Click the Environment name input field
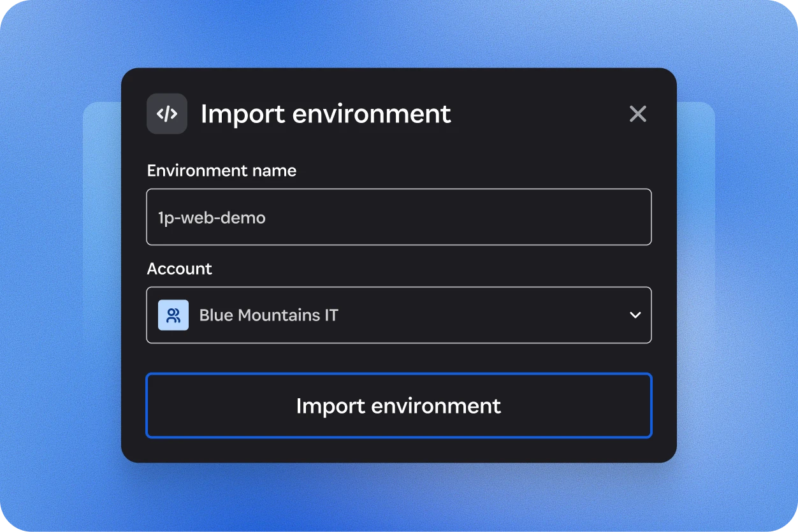 click(399, 217)
